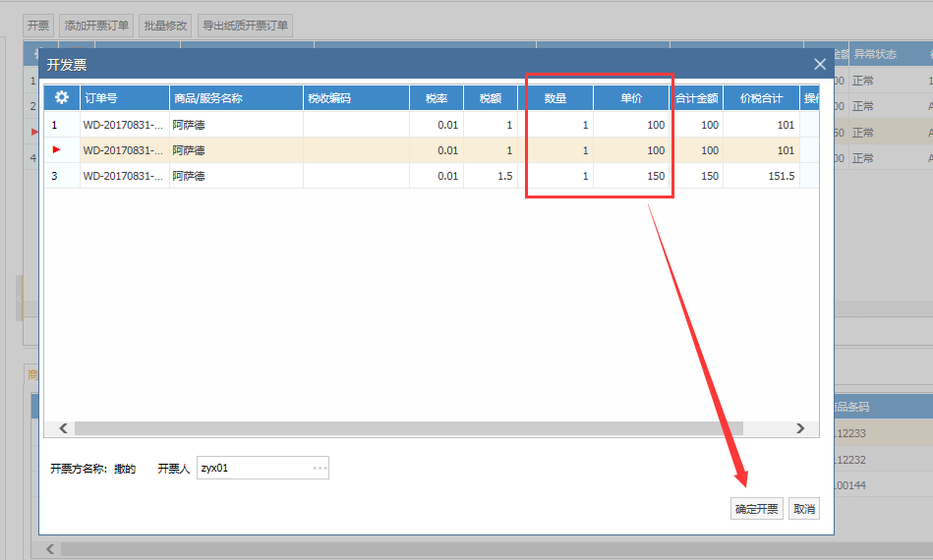
Task: Click the 税额 column header
Action: tap(491, 98)
